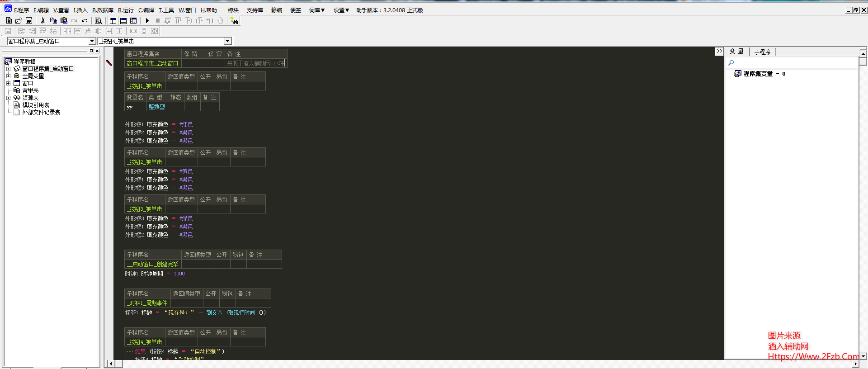The image size is (868, 369).
Task: Click the #绿色 color value in code
Action: point(186,218)
